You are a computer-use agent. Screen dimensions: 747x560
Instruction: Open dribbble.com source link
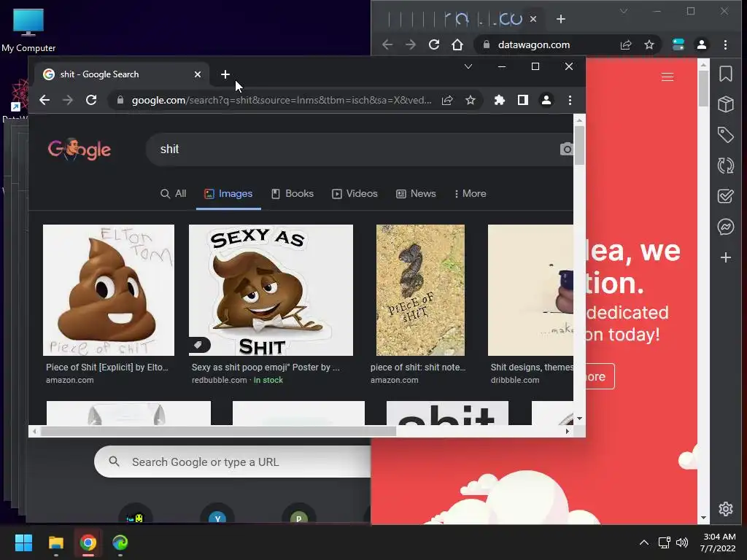tap(515, 380)
